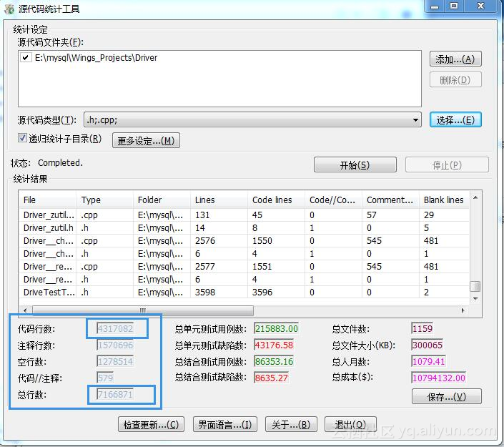The image size is (504, 447).
Task: Click the 总行数 field showing 7166871
Action: tap(115, 394)
